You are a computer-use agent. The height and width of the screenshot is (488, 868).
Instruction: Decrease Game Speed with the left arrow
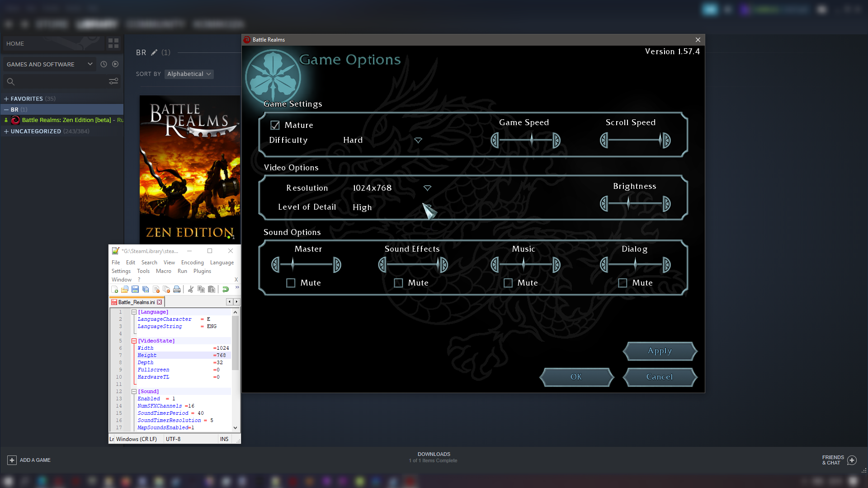pyautogui.click(x=495, y=141)
